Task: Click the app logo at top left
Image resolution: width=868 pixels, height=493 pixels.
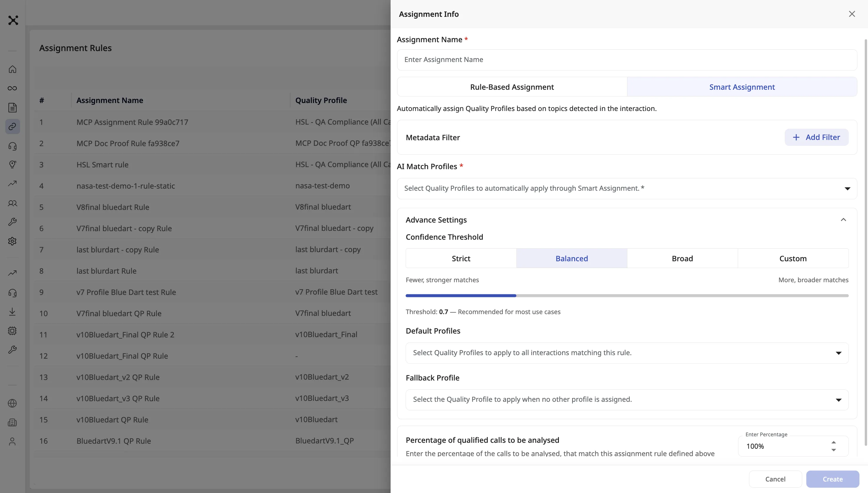Action: (13, 20)
